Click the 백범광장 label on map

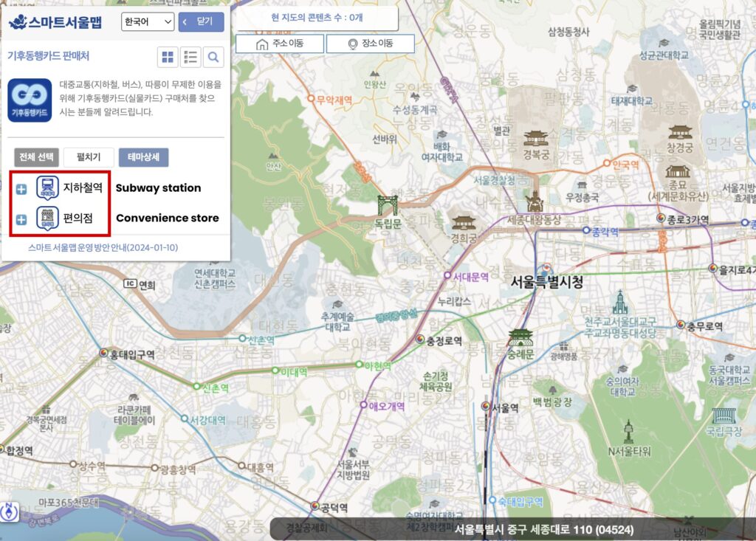click(552, 402)
